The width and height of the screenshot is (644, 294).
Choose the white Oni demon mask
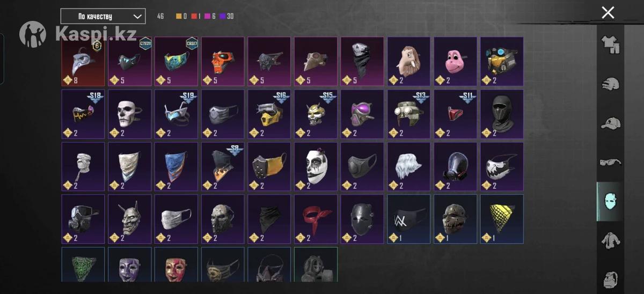pyautogui.click(x=129, y=219)
